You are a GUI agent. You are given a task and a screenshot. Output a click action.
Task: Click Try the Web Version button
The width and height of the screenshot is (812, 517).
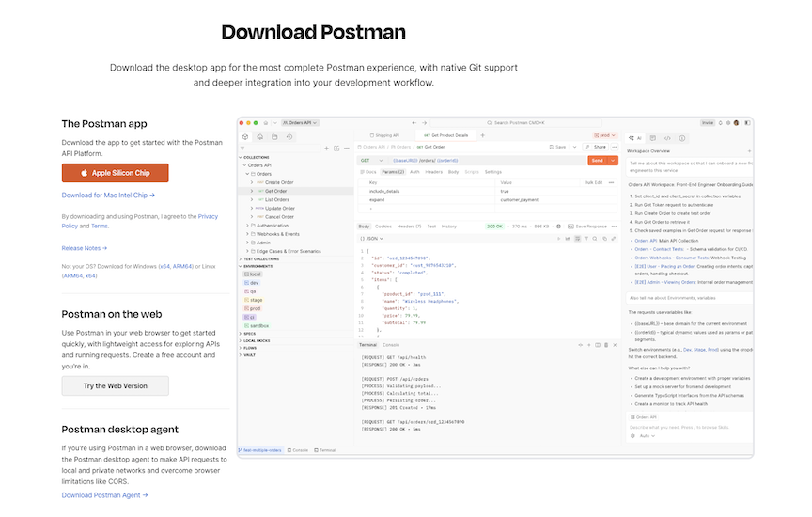(115, 386)
